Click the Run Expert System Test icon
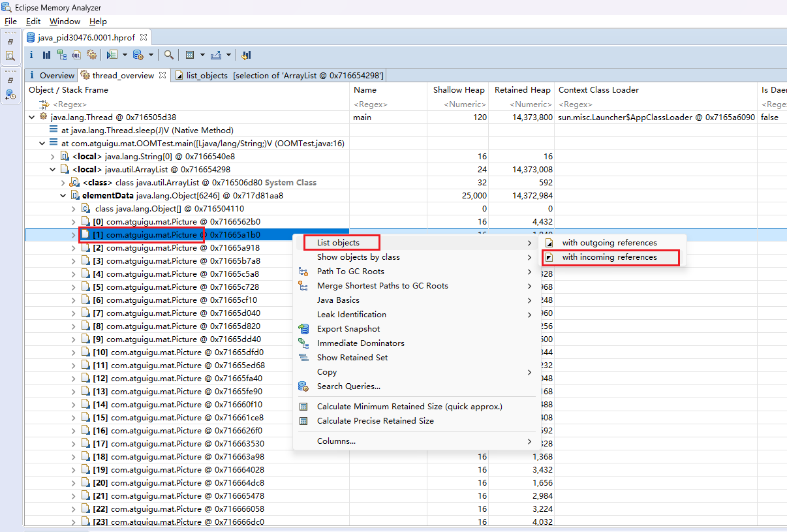Viewport: 787px width, 532px height. point(112,55)
